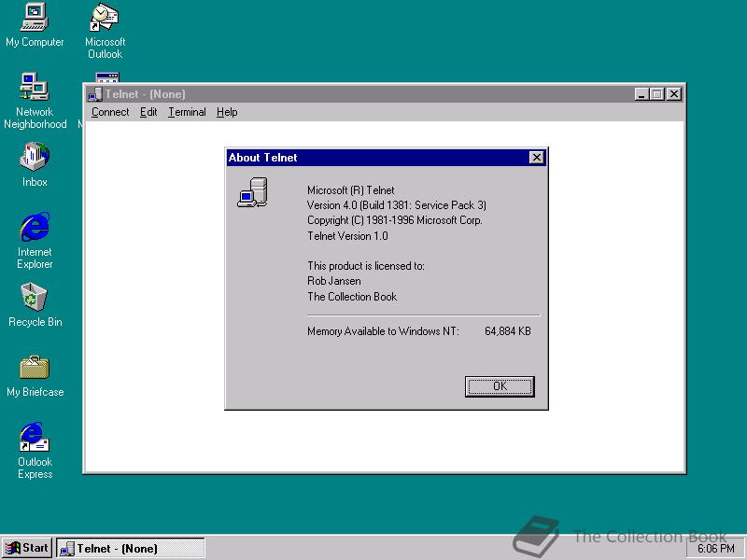This screenshot has height=560, width=747.
Task: Click the Telnet - (None) taskbar button
Action: pyautogui.click(x=131, y=548)
